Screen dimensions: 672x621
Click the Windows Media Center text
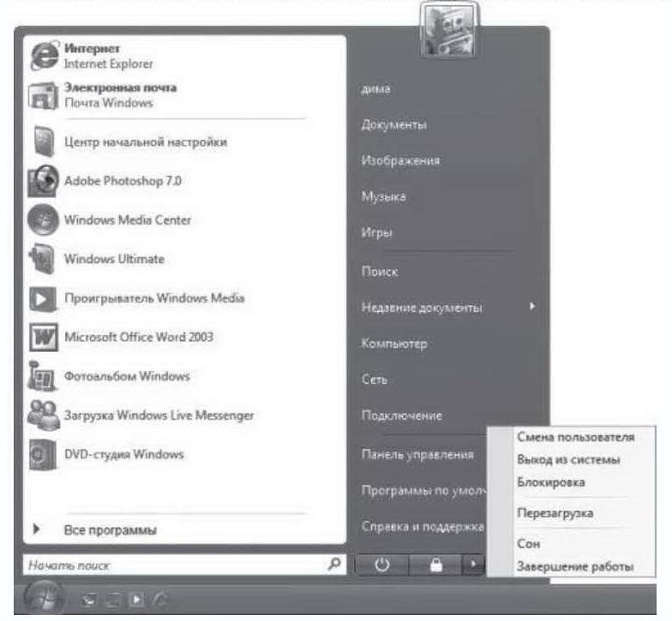pos(128,219)
